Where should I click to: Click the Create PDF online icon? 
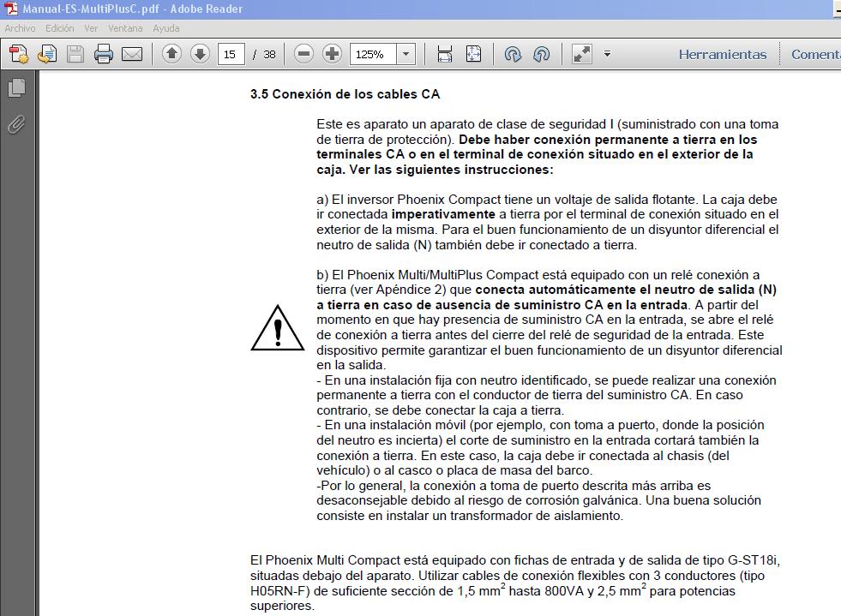pyautogui.click(x=20, y=54)
